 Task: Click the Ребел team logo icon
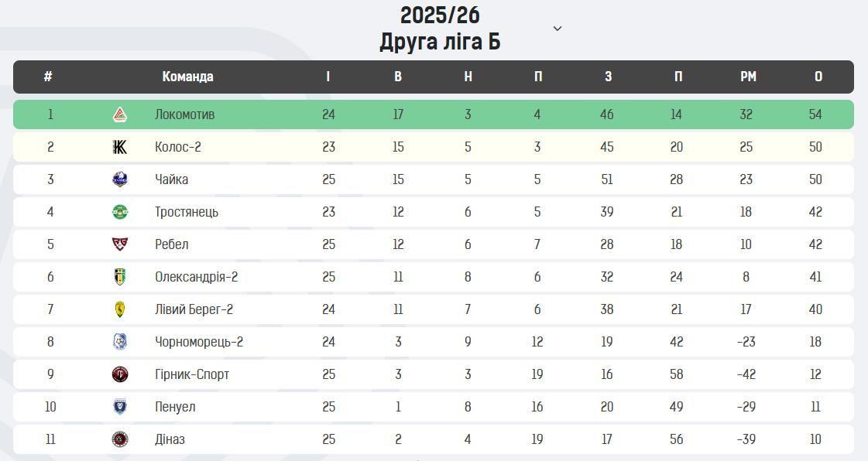(120, 244)
